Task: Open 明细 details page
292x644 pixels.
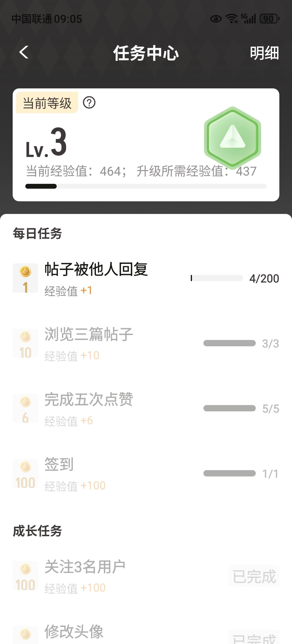Action: pos(264,53)
